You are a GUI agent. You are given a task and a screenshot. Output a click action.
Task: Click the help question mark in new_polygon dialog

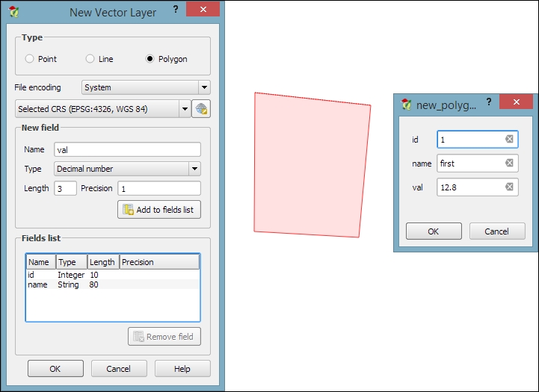click(x=489, y=102)
